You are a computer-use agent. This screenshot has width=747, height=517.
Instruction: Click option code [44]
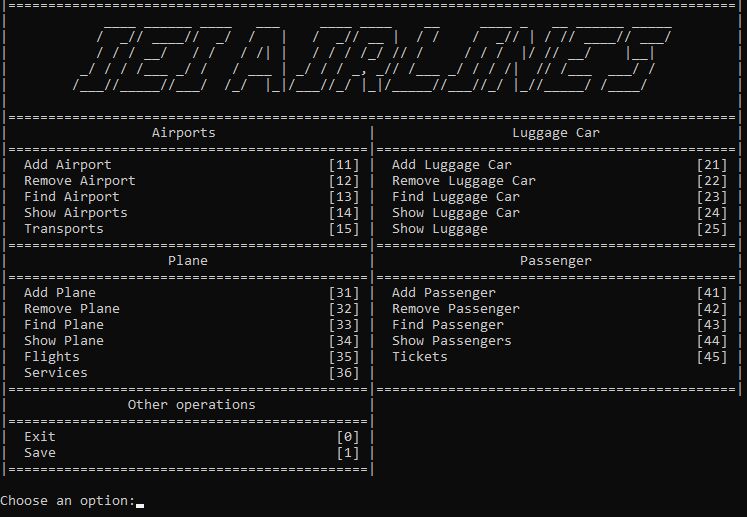(712, 341)
